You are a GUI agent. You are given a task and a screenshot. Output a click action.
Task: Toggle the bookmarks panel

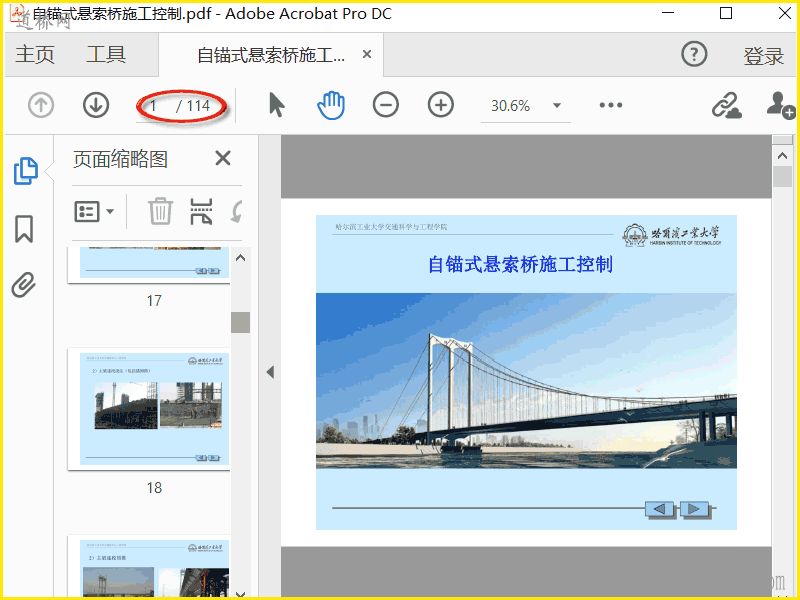(24, 229)
